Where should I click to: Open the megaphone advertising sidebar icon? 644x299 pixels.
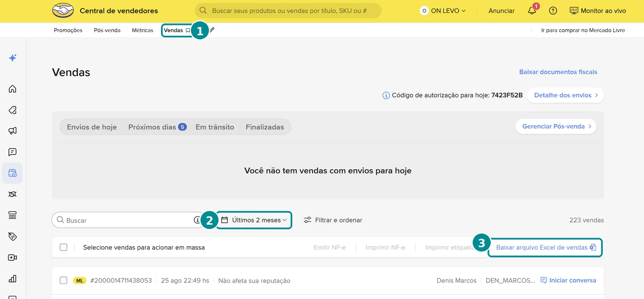(12, 131)
